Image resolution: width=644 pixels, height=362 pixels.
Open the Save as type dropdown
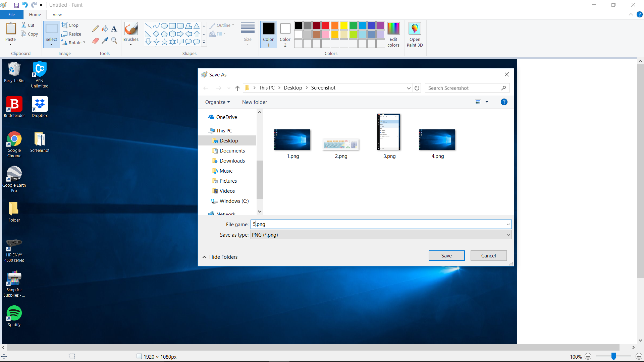(507, 235)
